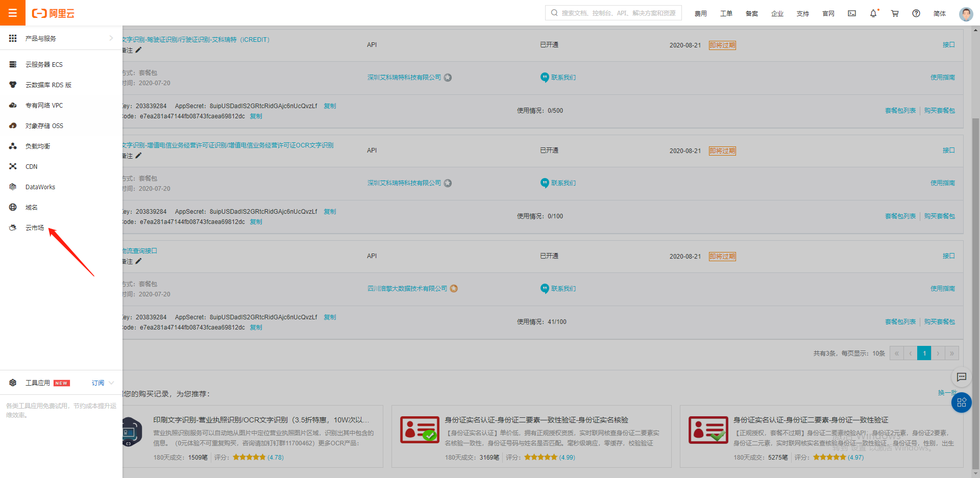Edit the 备注 pencil for iCREDIT row
Image resolution: width=980 pixels, height=478 pixels.
click(x=138, y=50)
